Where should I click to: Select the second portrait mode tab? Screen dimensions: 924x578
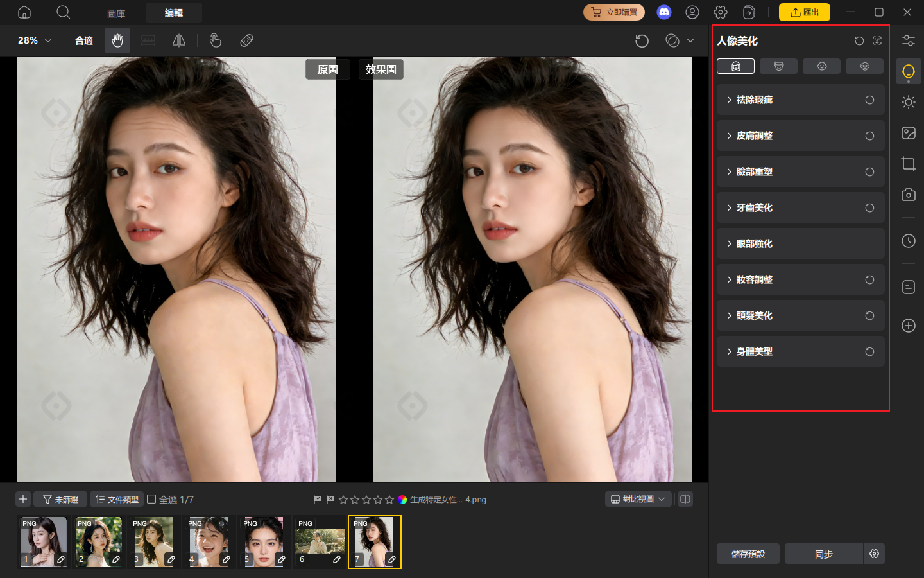click(778, 66)
